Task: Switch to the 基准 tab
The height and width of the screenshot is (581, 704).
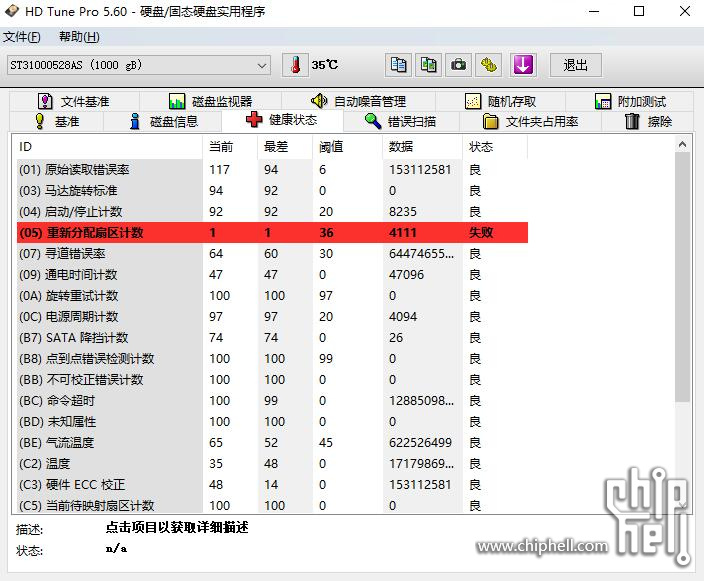Action: pos(57,121)
